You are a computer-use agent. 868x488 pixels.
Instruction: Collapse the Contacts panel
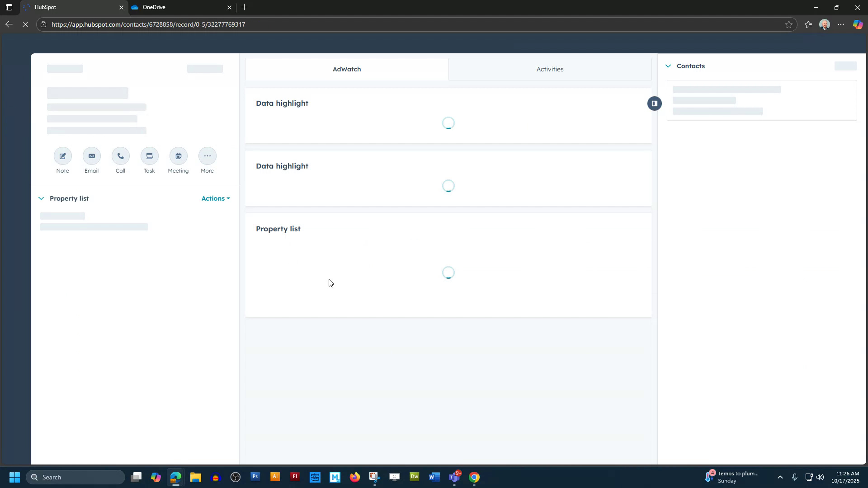(669, 66)
